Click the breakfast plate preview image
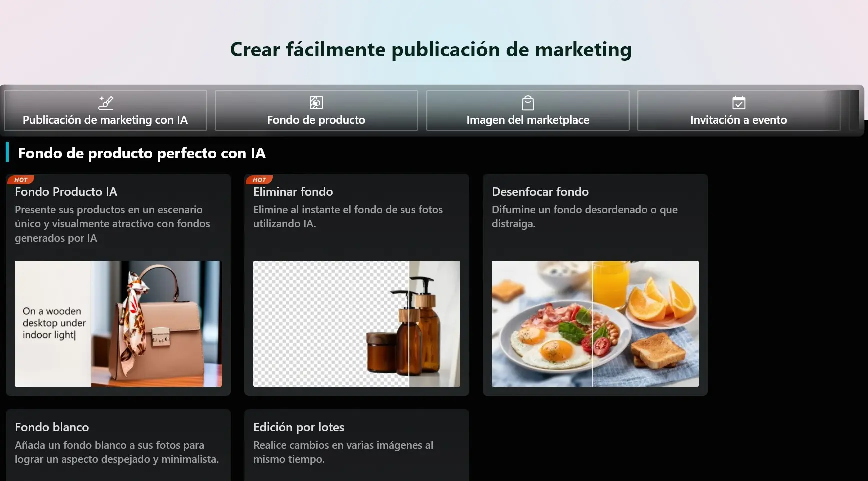The height and width of the screenshot is (481, 868). pos(595,324)
